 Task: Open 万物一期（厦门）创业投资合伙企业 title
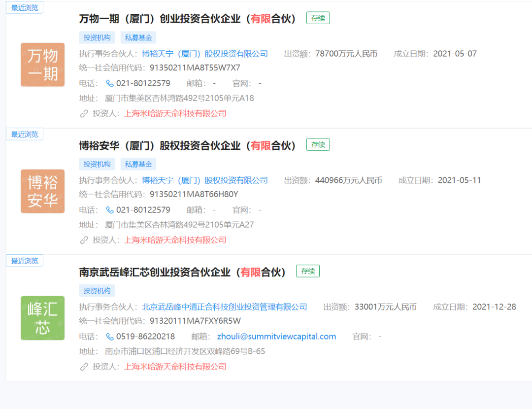tap(188, 19)
